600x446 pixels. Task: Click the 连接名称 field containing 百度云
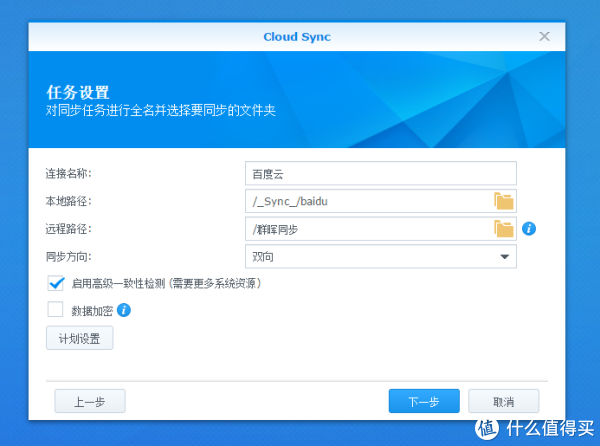click(x=380, y=173)
